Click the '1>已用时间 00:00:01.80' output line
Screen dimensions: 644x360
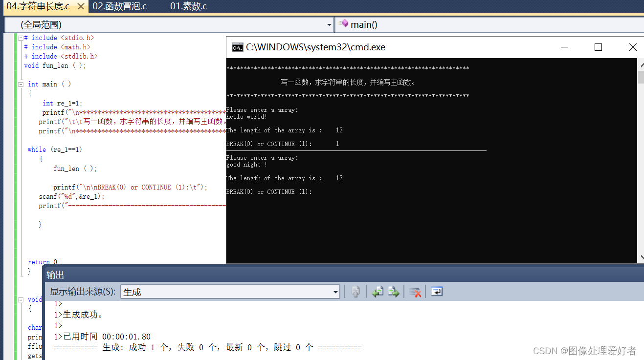pyautogui.click(x=102, y=337)
